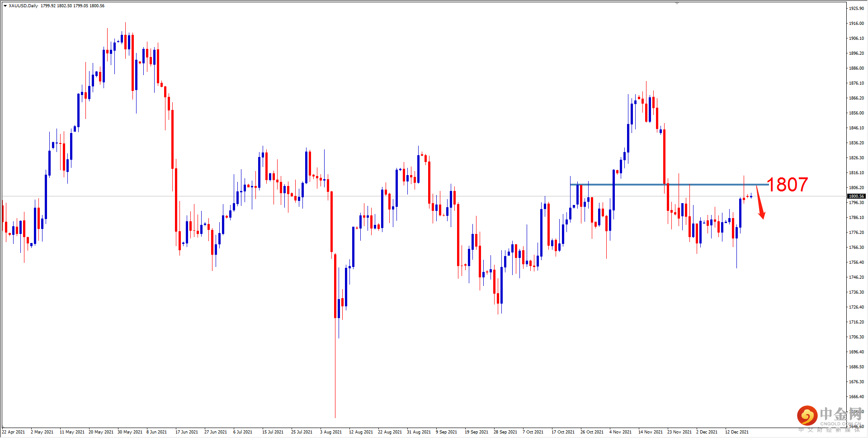
Task: Click the 9 Sep 2021 date label
Action: point(446,432)
